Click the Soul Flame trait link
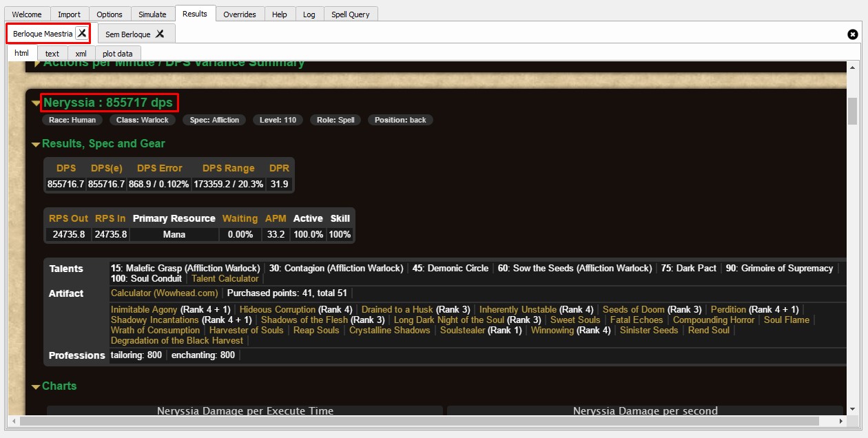The height and width of the screenshot is (438, 868). point(787,320)
